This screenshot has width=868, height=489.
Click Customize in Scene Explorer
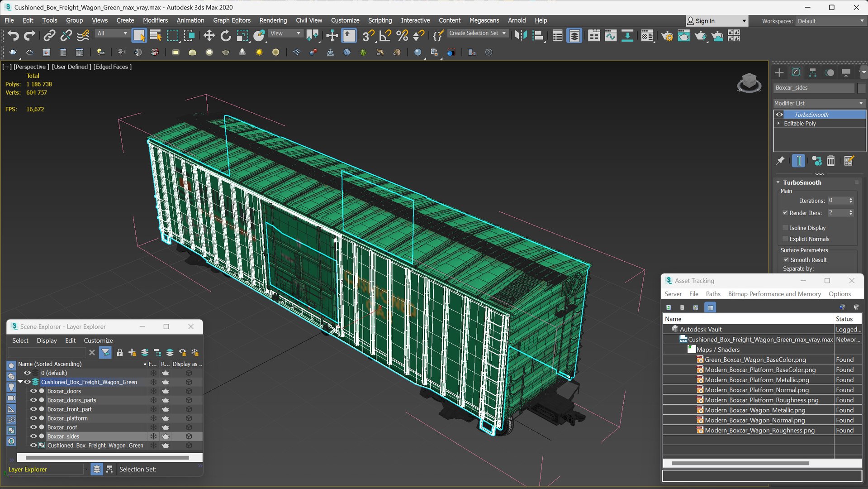98,340
